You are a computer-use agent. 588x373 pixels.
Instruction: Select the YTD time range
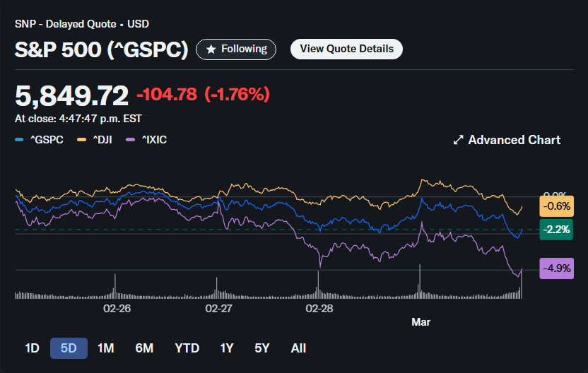pos(187,348)
